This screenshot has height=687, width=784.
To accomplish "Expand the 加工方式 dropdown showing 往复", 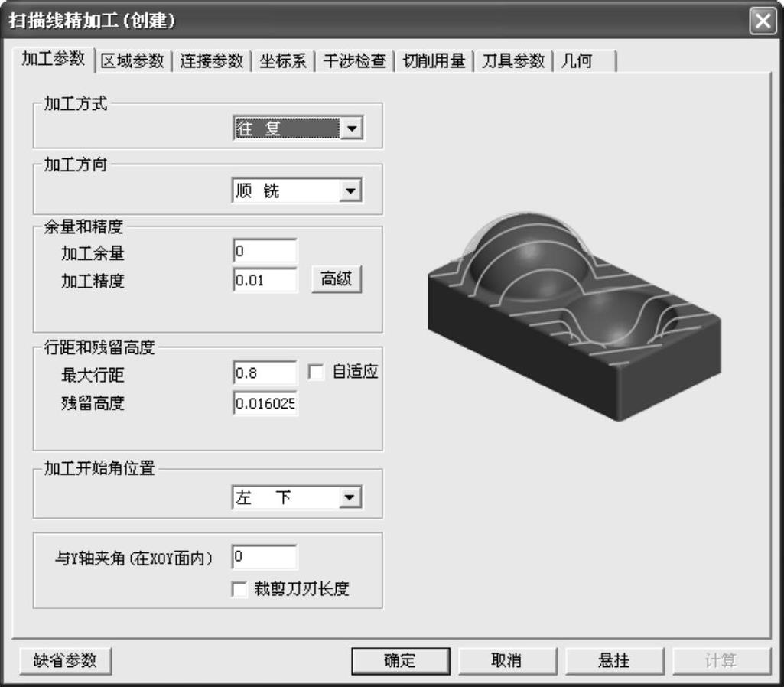I will click(x=350, y=129).
